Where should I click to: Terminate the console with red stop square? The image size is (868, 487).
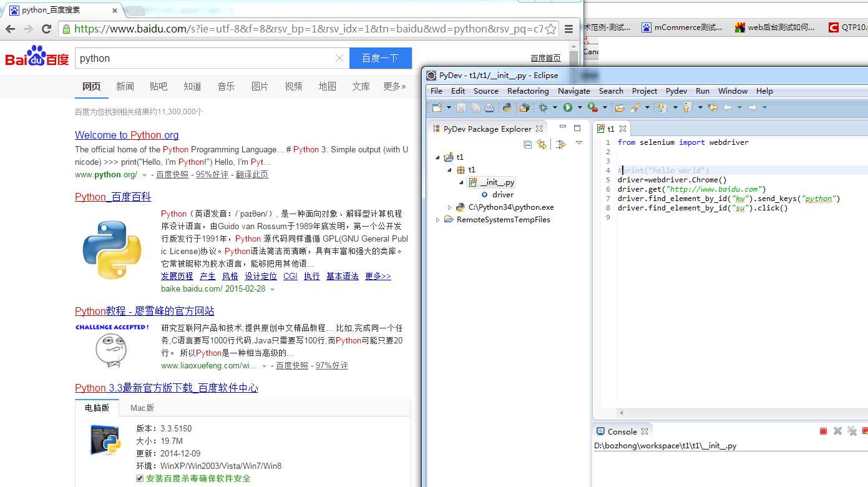coord(823,431)
